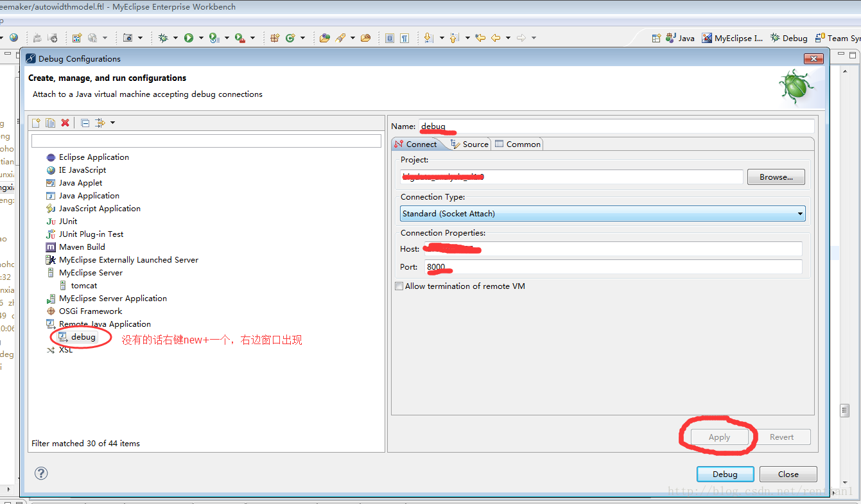Select Maven Build configuration type
Image resolution: width=861 pixels, height=504 pixels.
(75, 247)
